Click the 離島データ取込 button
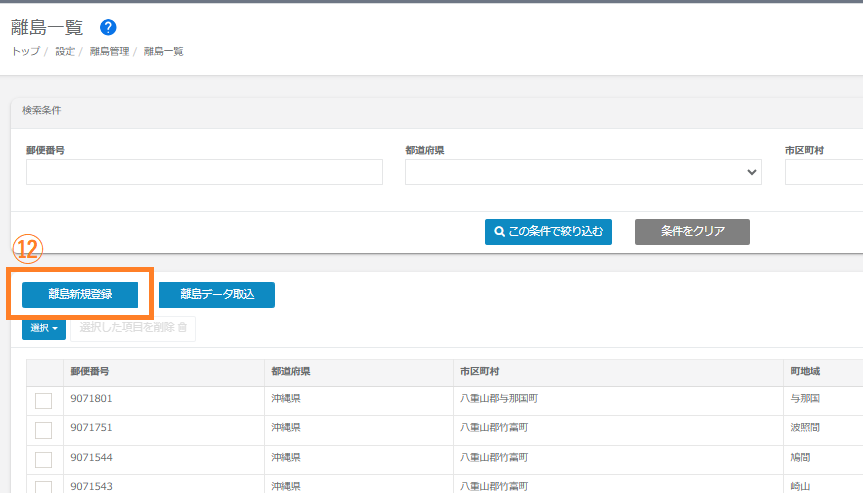Screen dimensions: 863x493 point(217,294)
